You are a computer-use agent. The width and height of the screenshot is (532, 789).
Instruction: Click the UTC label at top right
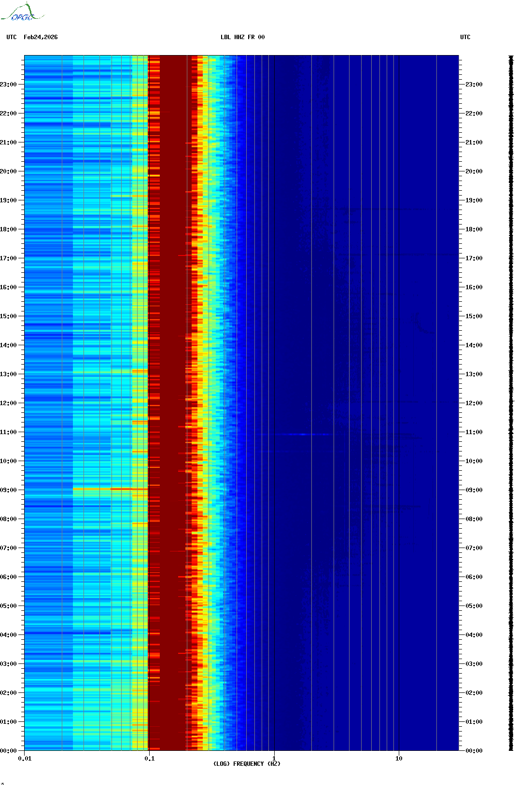coord(465,37)
